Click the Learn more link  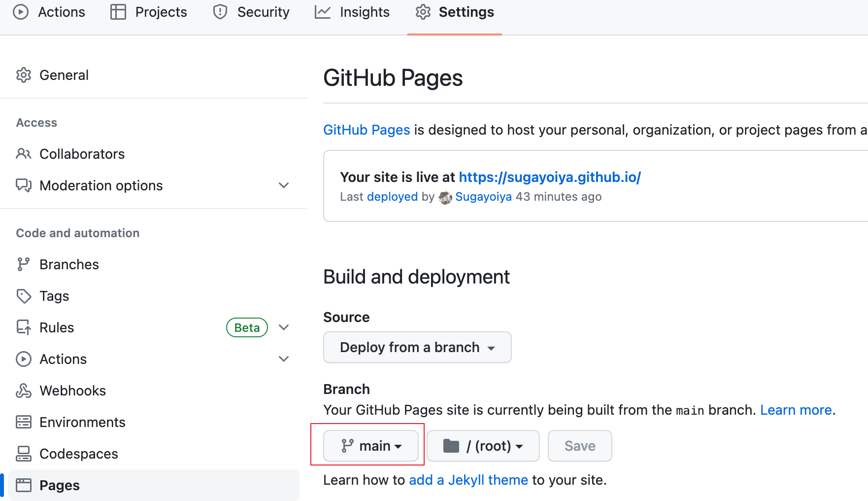pyautogui.click(x=796, y=410)
